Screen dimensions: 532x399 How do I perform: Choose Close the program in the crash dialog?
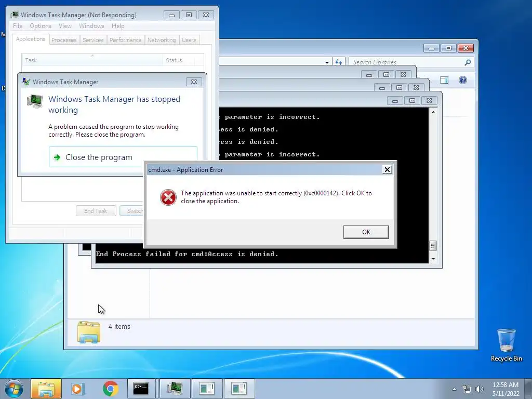coord(123,157)
